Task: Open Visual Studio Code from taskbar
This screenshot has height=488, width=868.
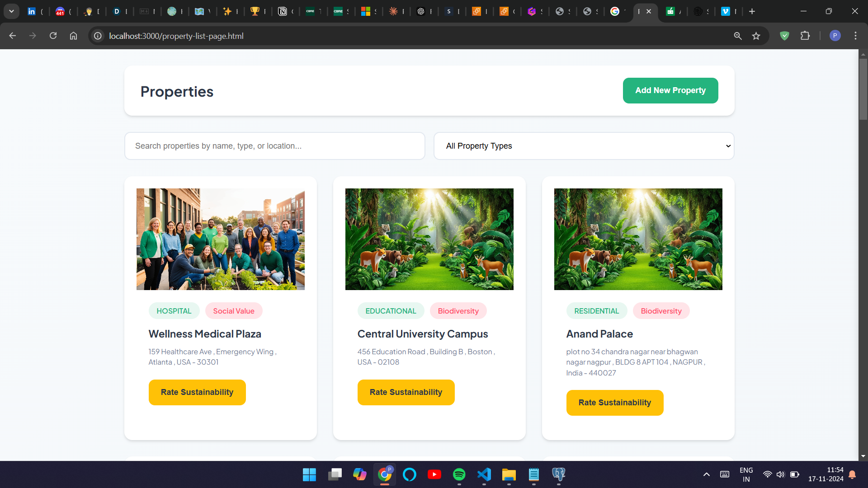Action: pos(484,474)
